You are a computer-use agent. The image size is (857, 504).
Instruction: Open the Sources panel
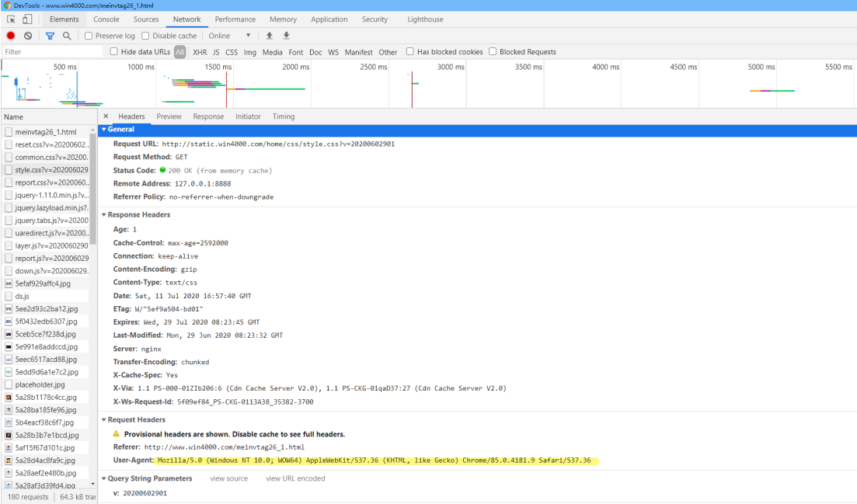point(146,19)
